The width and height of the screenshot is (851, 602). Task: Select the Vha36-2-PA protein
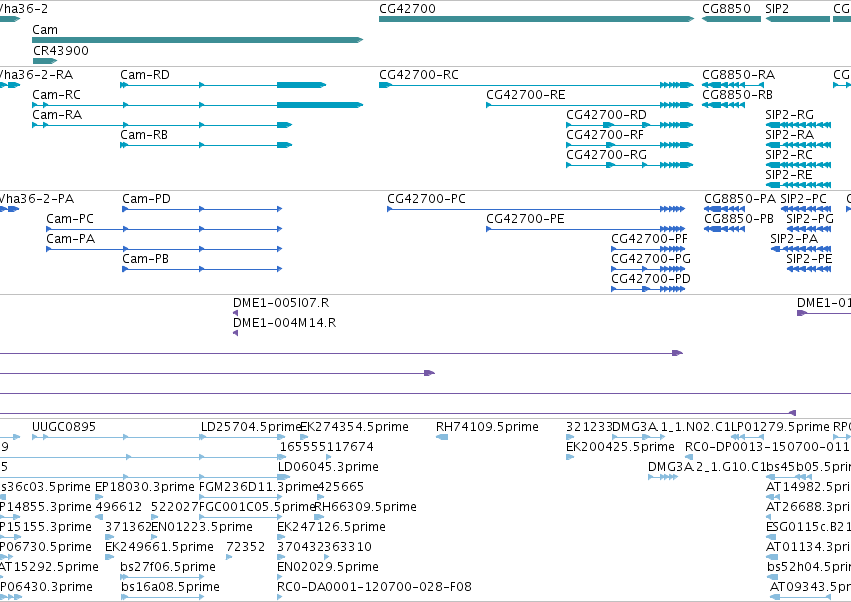[x=9, y=209]
